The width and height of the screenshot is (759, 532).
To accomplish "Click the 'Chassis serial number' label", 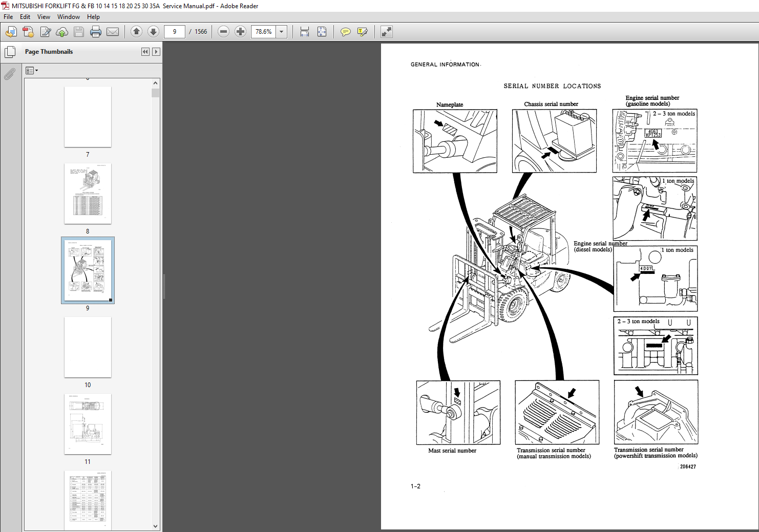I will click(551, 104).
